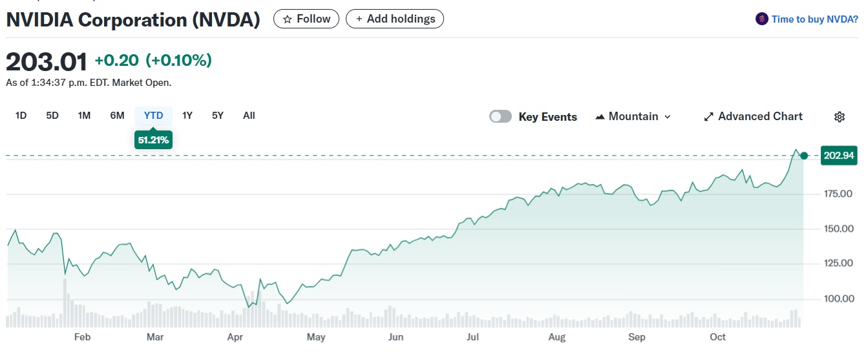Click the 202.94 price label on chart
This screenshot has height=352, width=868.
point(839,156)
